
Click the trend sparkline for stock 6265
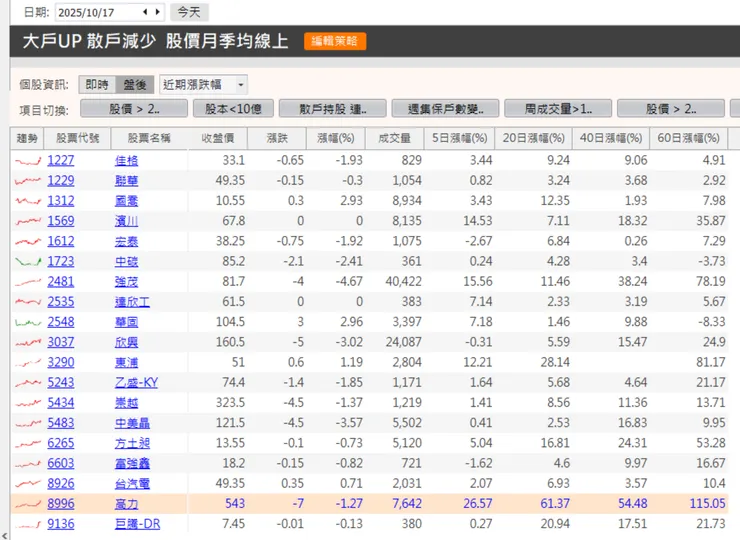click(28, 444)
